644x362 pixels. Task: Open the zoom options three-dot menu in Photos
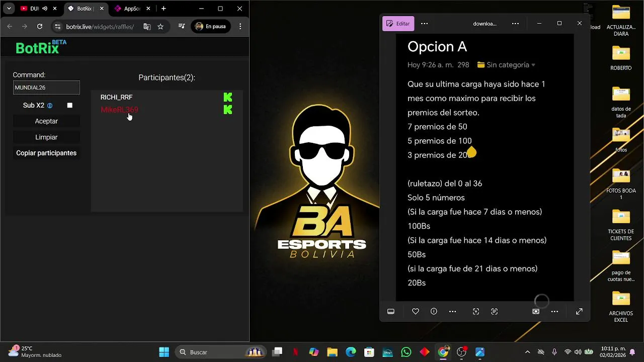tap(554, 312)
